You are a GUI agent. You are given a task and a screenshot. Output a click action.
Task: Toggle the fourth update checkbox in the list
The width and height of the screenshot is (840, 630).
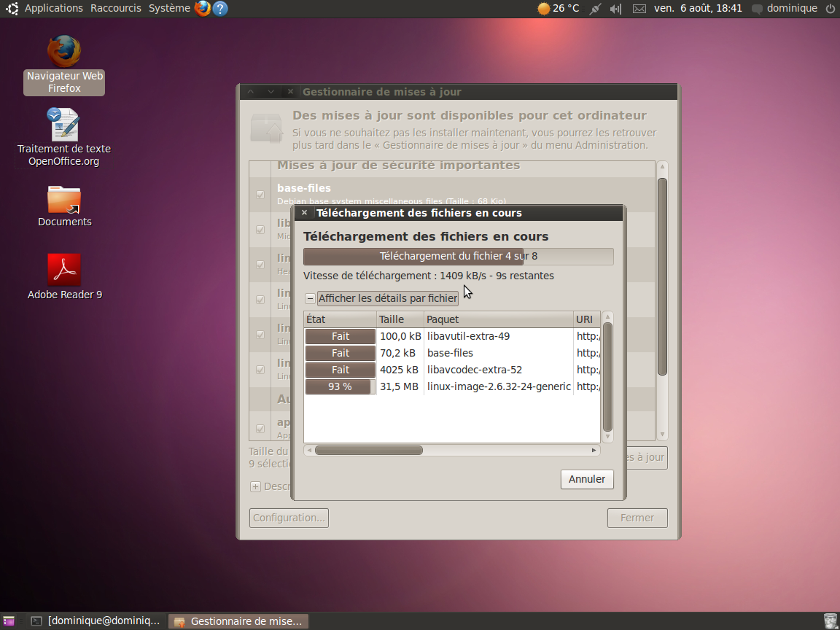pyautogui.click(x=260, y=300)
